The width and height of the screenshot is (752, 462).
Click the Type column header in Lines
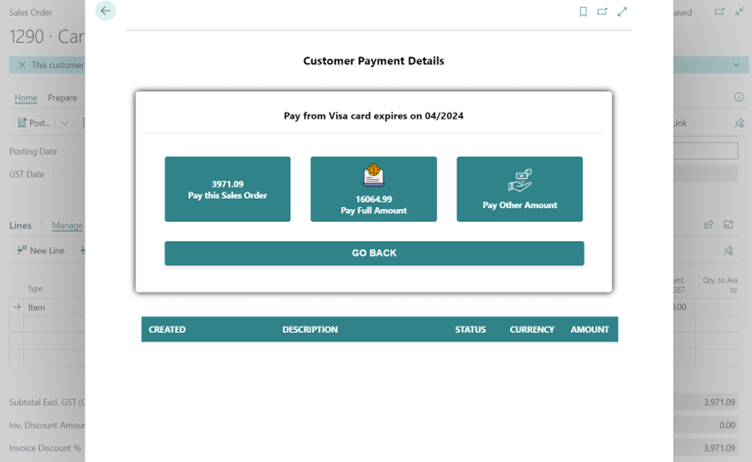[x=35, y=288]
